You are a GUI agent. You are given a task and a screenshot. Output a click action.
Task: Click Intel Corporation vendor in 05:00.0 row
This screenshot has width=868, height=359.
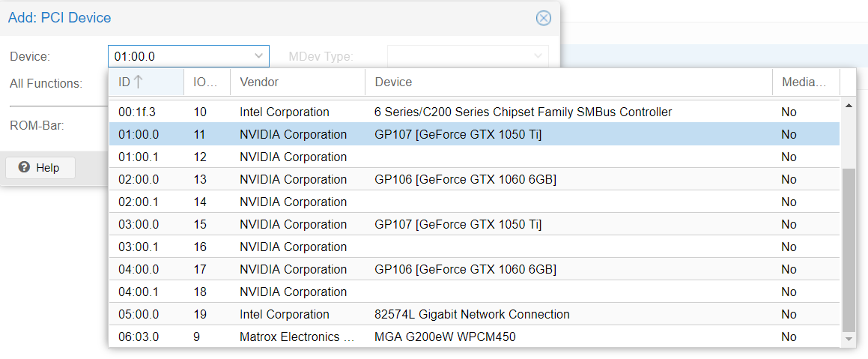pyautogui.click(x=285, y=314)
